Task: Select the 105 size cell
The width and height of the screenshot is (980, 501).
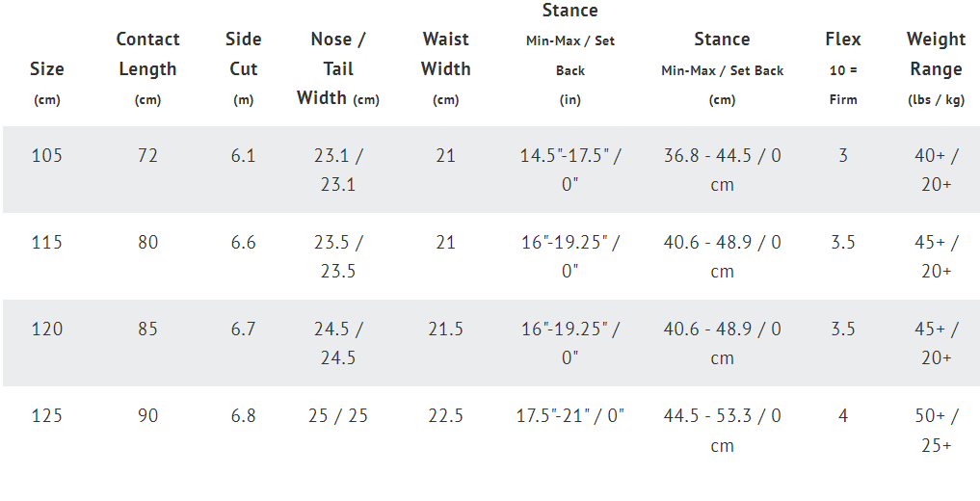Action: [47, 155]
